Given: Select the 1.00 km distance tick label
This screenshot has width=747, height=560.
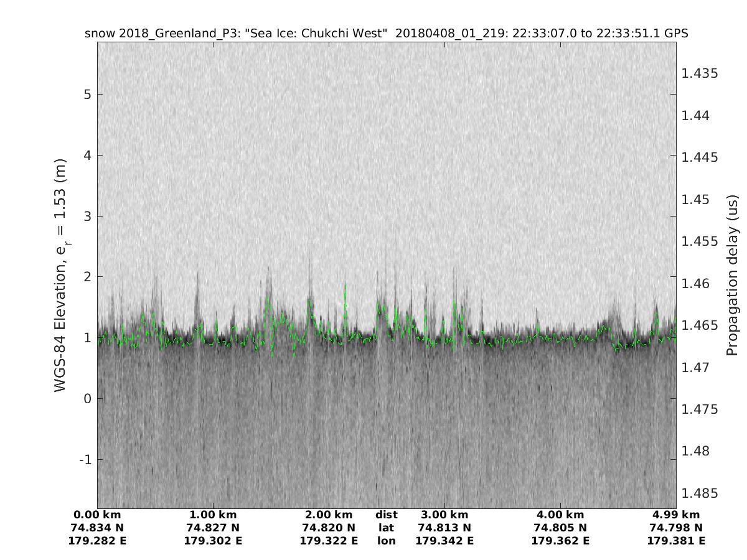Looking at the screenshot, I should (213, 515).
